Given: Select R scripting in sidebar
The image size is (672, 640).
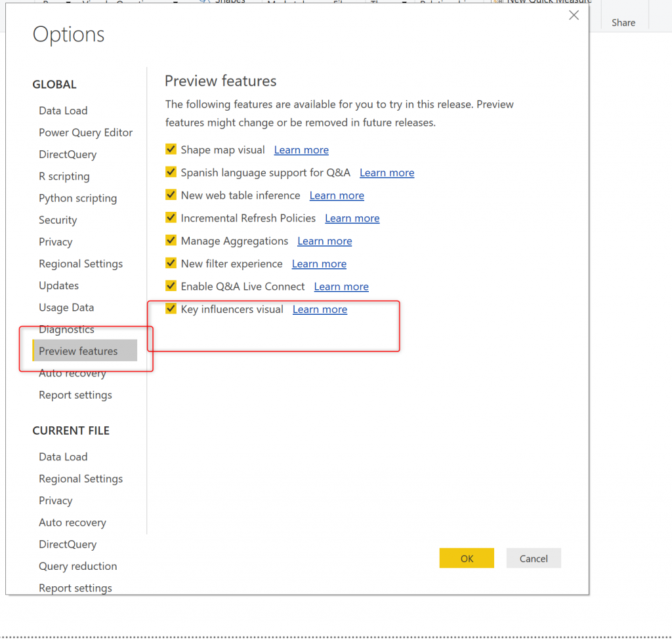Looking at the screenshot, I should click(x=64, y=176).
